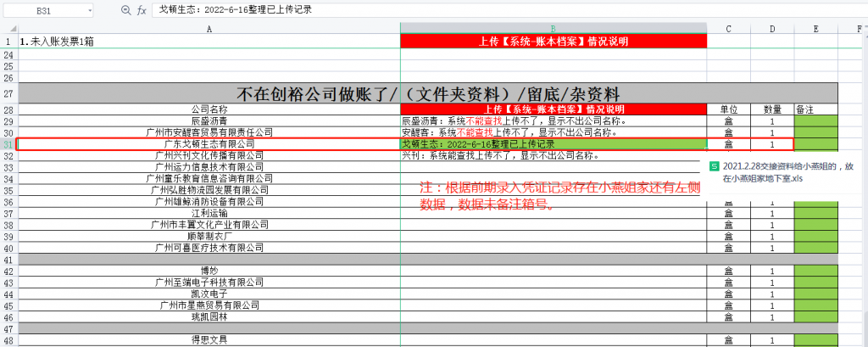The width and height of the screenshot is (868, 347).
Task: Click the 广东戈顿生态有限公司 cell
Action: coord(209,144)
